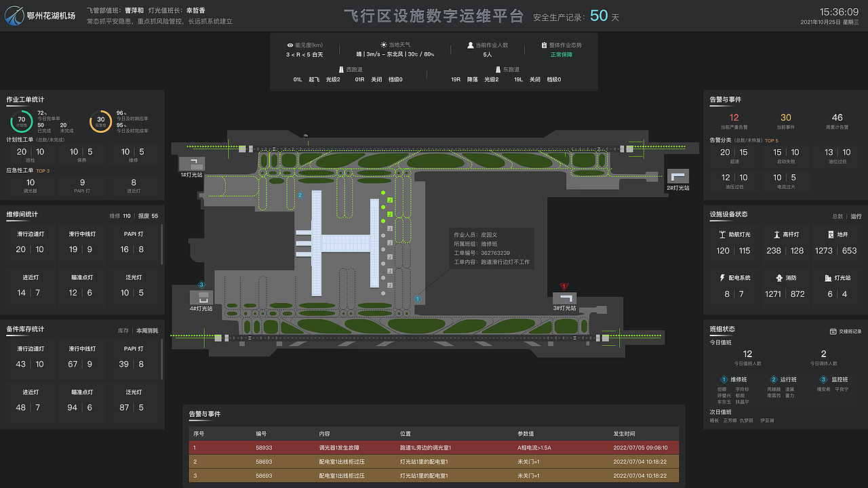Viewport: 868px width, 488px height.
Task: Click the 电流过大 alarm category card
Action: tap(786, 181)
